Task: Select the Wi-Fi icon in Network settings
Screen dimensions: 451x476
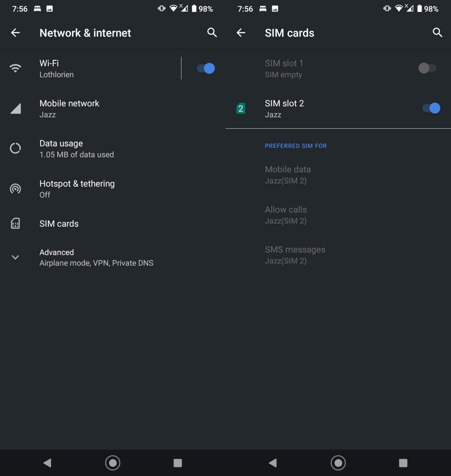Action: click(15, 68)
